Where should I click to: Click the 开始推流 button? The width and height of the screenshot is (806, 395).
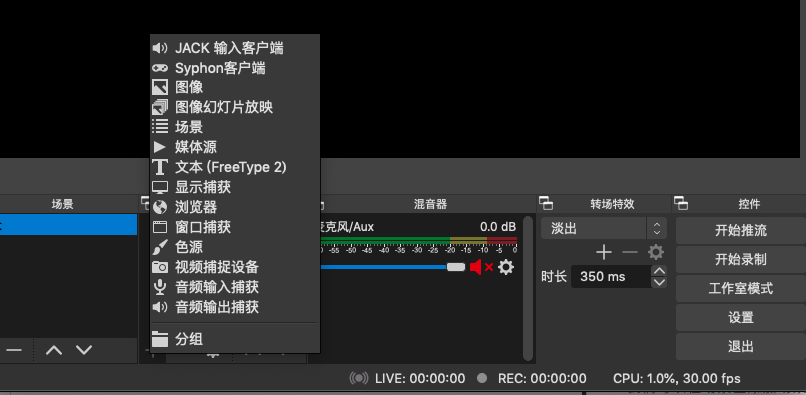coord(741,230)
